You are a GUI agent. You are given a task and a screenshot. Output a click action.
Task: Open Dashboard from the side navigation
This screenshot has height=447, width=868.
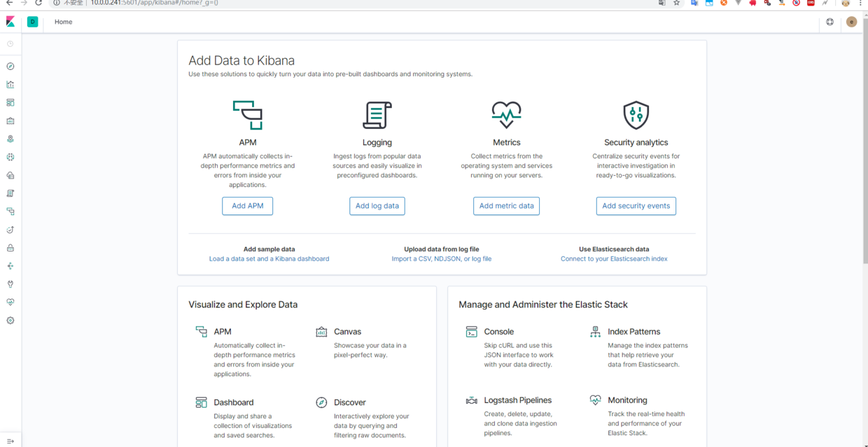[10, 103]
